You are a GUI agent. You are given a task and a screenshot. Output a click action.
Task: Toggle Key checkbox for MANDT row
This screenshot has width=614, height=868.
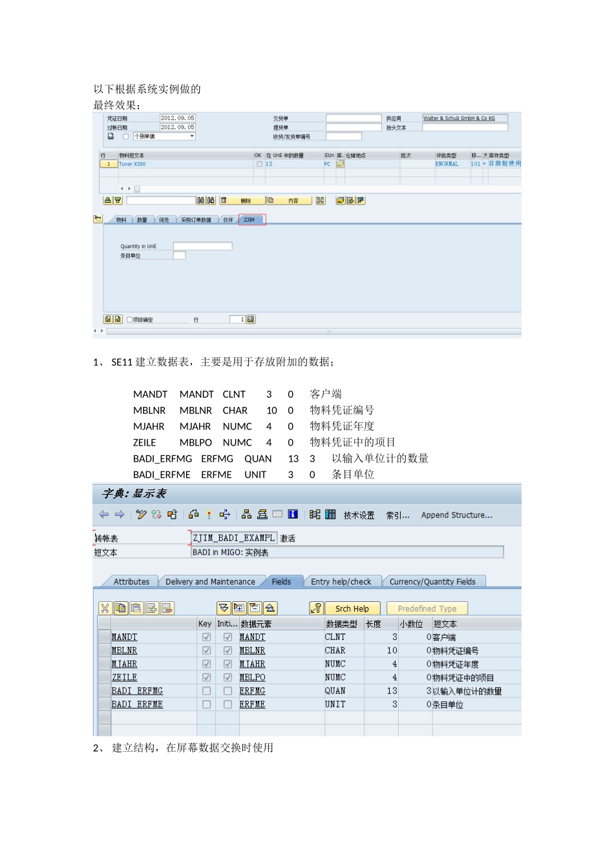tap(206, 637)
